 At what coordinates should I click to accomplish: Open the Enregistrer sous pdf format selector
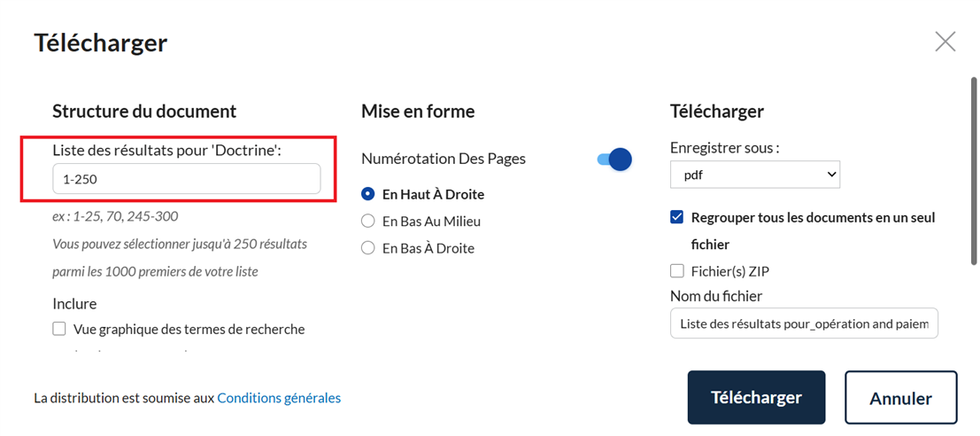[755, 175]
